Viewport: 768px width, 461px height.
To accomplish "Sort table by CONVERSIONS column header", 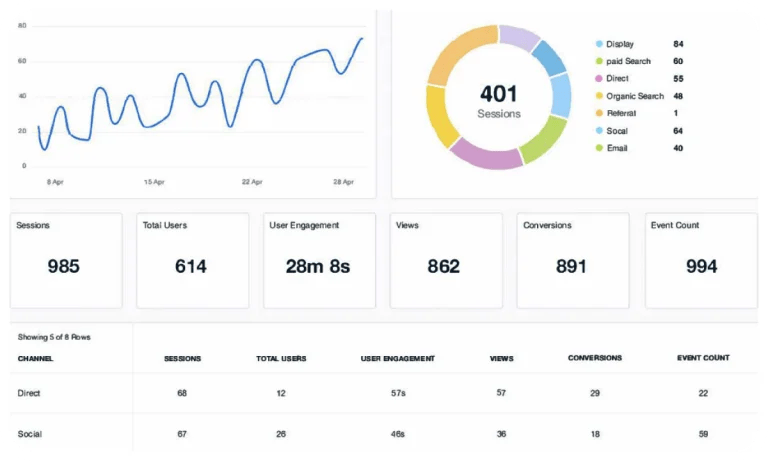I will point(595,358).
